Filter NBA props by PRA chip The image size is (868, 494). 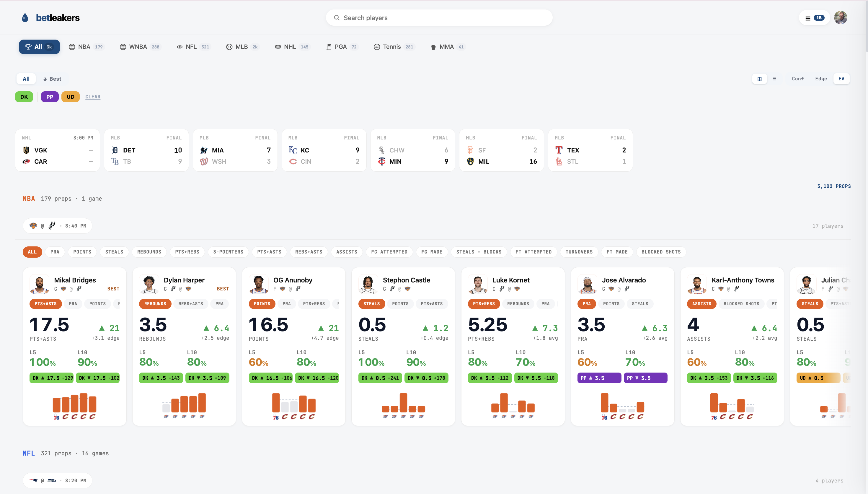click(x=55, y=252)
